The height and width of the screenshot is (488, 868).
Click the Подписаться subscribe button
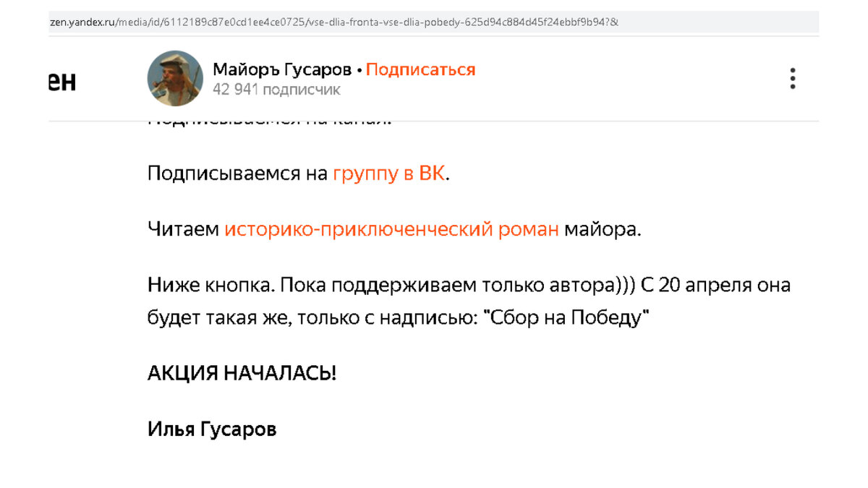(422, 69)
